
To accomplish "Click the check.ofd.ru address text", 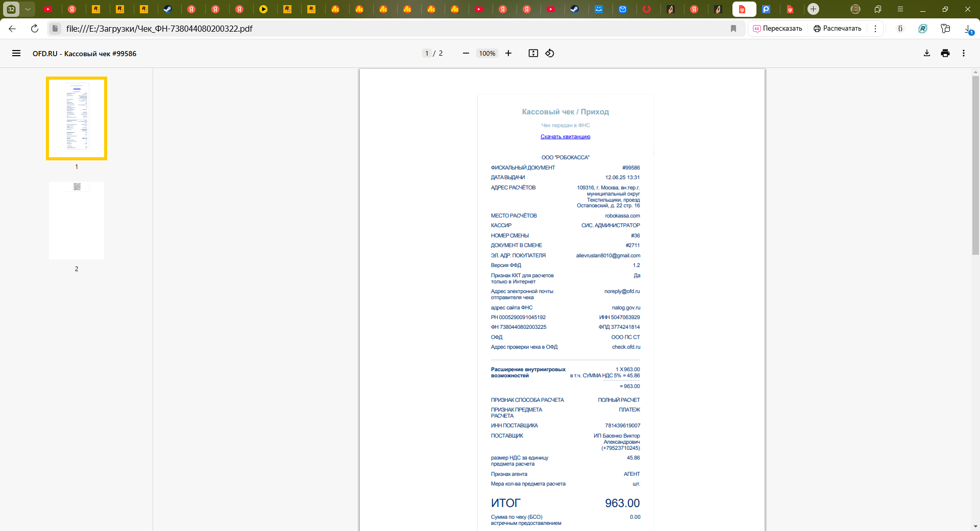I will pyautogui.click(x=626, y=347).
